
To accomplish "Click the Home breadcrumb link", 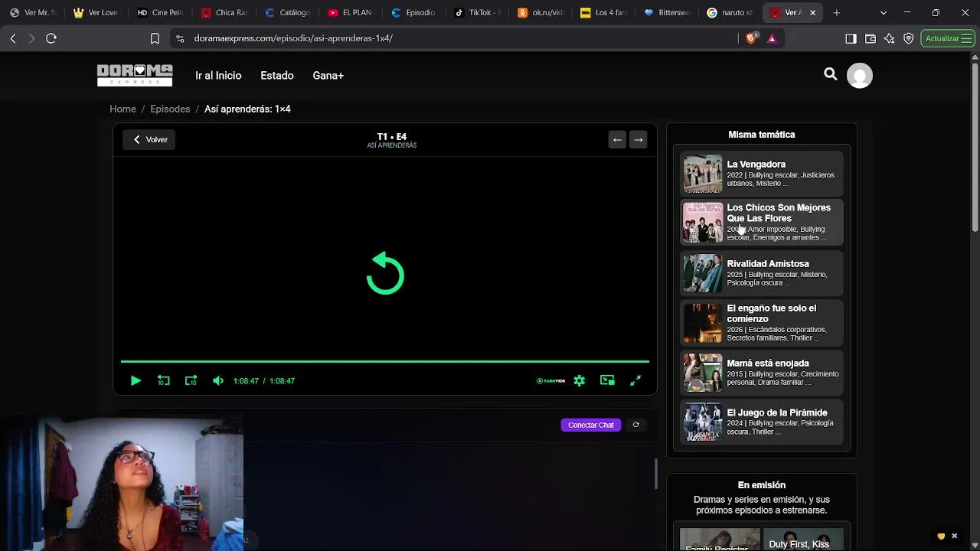I will pos(122,109).
